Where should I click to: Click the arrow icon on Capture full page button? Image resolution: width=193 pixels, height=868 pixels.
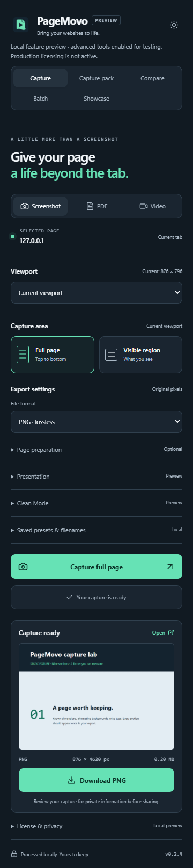(x=170, y=567)
